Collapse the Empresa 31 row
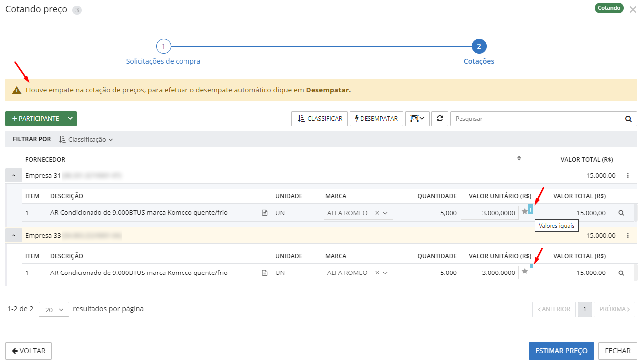 [14, 176]
